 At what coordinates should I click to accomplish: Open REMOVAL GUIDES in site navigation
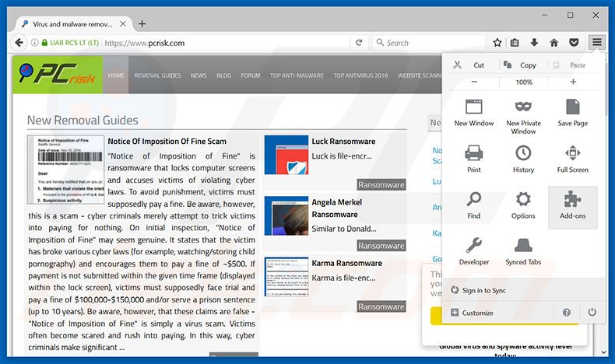(157, 75)
